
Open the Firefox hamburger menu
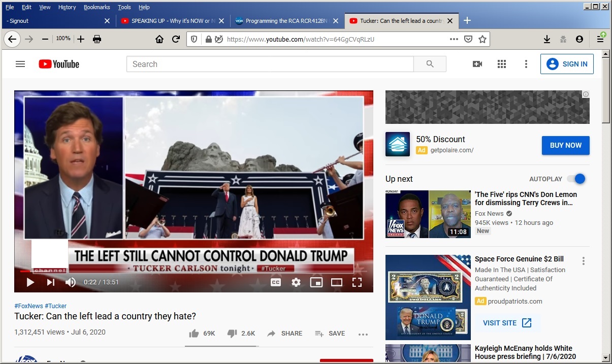600,39
